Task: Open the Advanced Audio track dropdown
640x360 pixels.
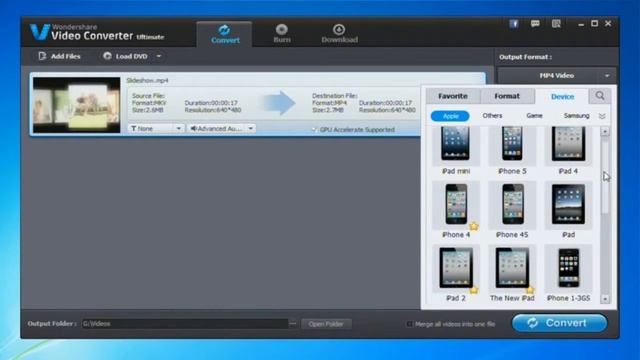Action: [x=222, y=129]
